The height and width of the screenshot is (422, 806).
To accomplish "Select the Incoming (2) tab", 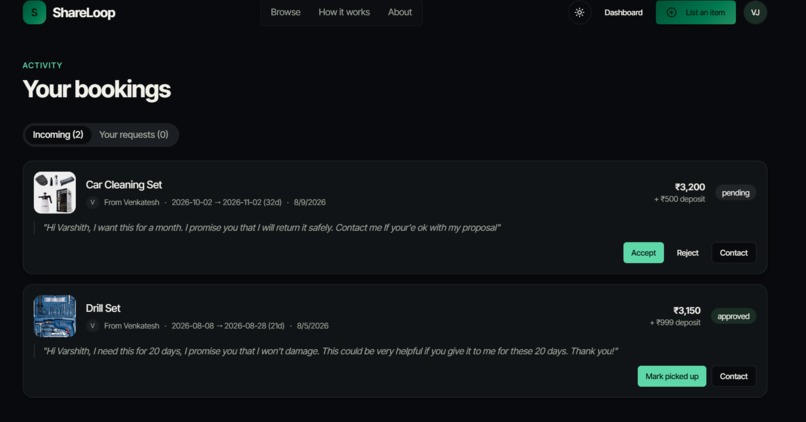I will (x=58, y=135).
